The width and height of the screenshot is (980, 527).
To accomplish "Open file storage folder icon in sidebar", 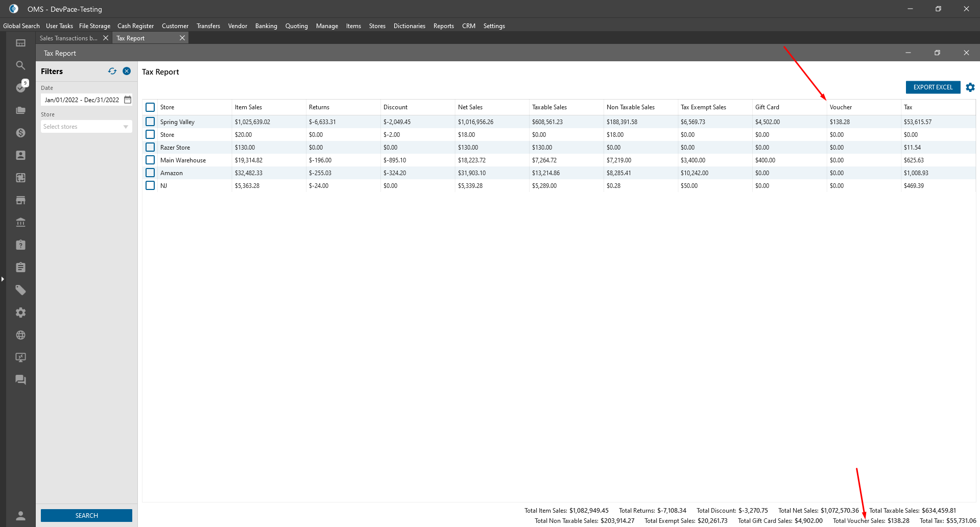I will point(20,110).
